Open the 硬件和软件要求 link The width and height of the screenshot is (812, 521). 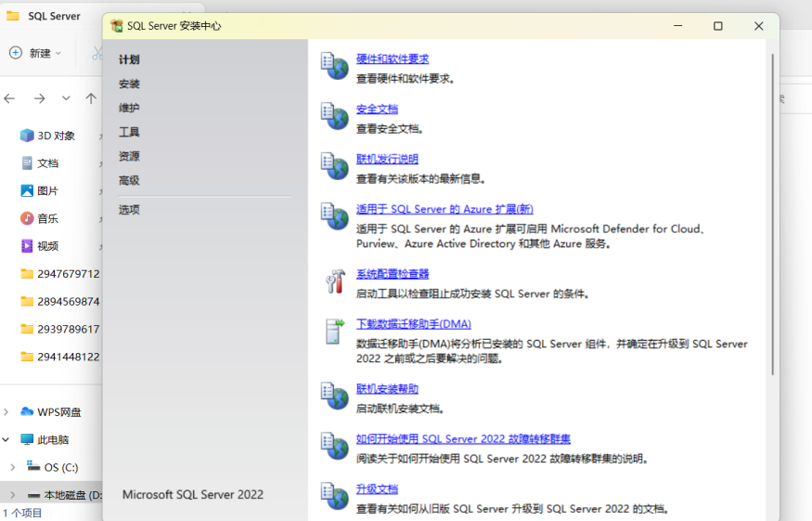pyautogui.click(x=393, y=59)
